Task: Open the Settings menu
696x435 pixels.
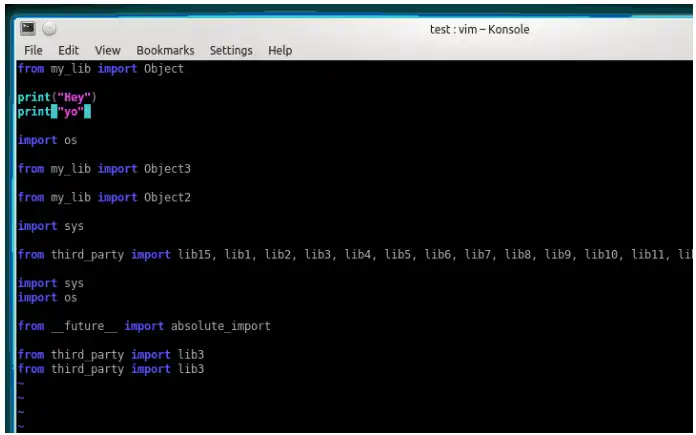Action: 231,50
